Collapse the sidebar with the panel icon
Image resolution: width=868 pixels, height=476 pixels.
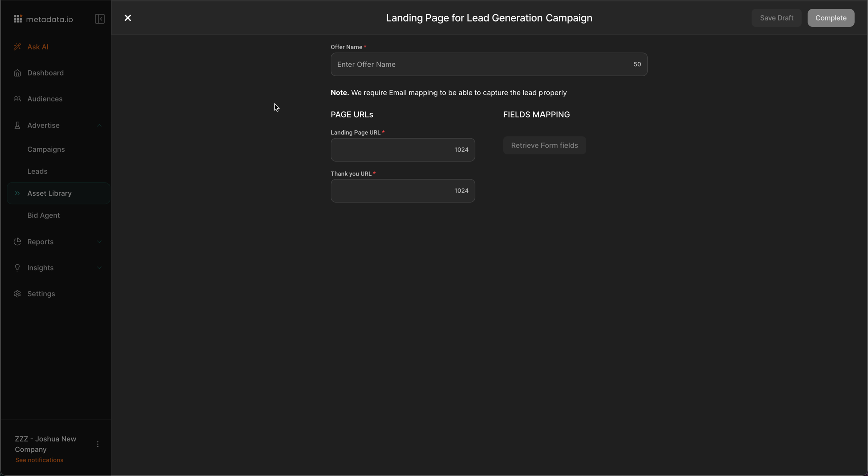point(100,19)
